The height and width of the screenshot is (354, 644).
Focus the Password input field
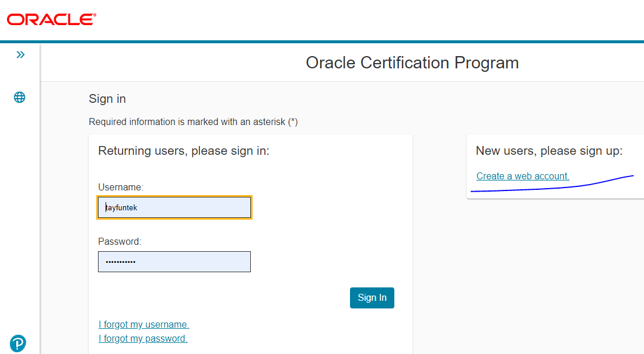point(174,262)
